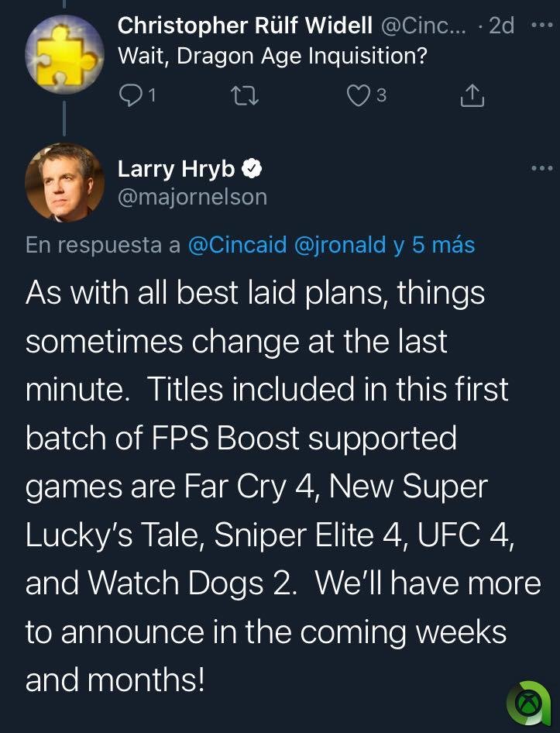Image resolution: width=560 pixels, height=733 pixels.
Task: Open the @jronald mention link
Action: (x=340, y=245)
